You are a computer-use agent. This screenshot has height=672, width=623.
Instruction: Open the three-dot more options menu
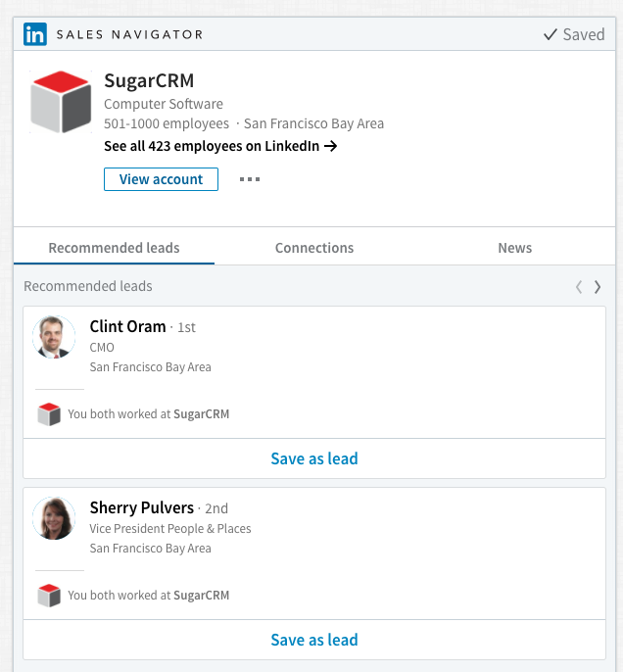[x=250, y=179]
